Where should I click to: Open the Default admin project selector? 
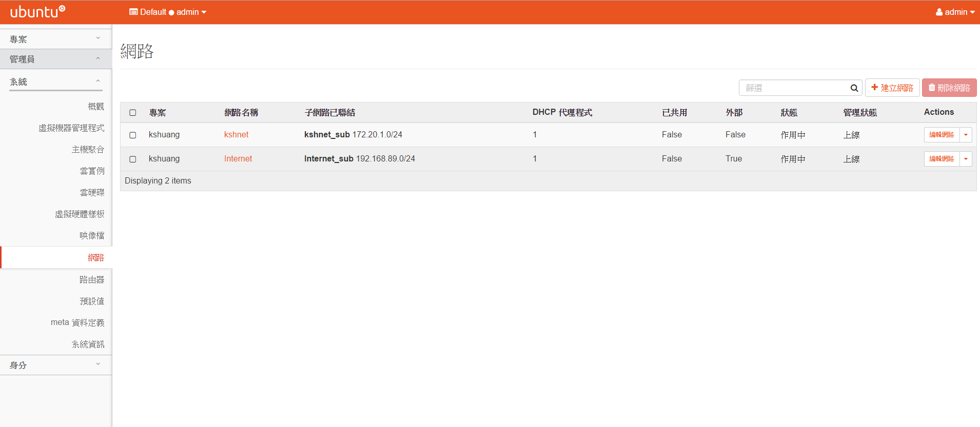168,12
